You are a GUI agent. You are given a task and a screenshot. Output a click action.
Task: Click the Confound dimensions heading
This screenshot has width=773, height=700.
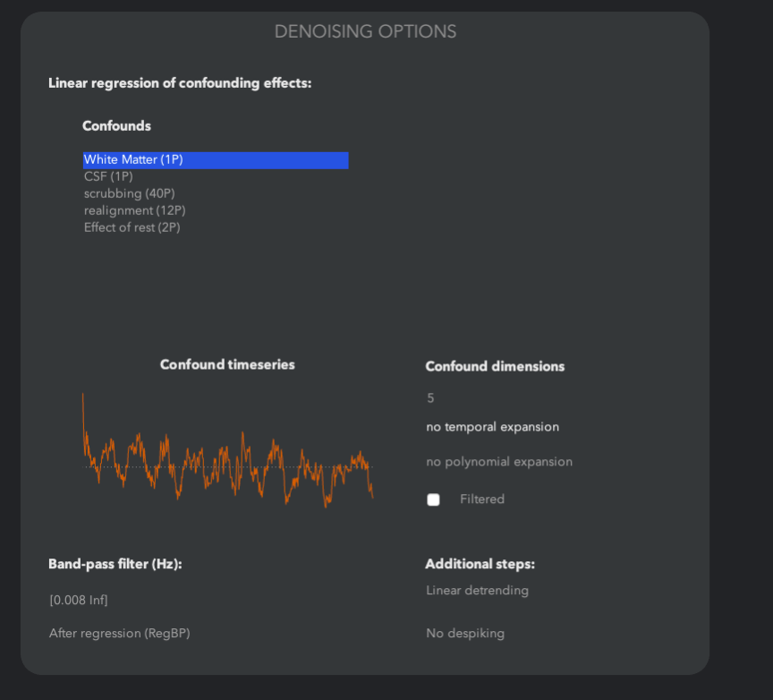495,366
